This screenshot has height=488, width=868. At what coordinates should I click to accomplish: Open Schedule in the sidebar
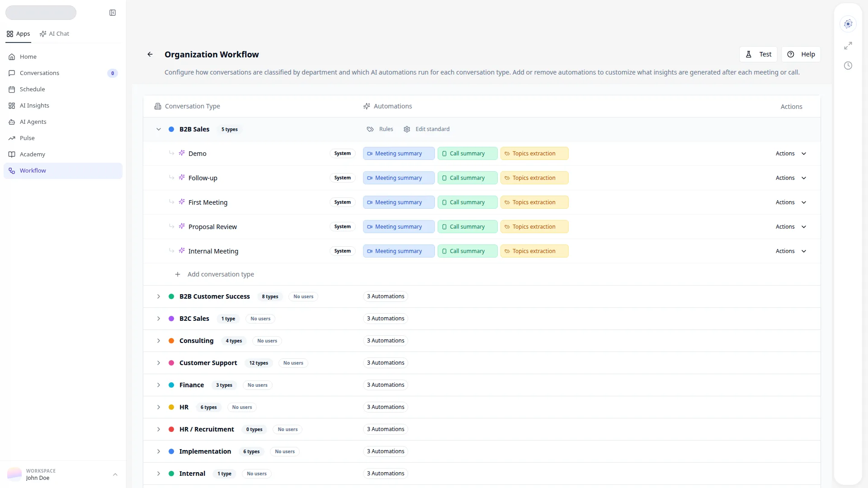pyautogui.click(x=63, y=89)
